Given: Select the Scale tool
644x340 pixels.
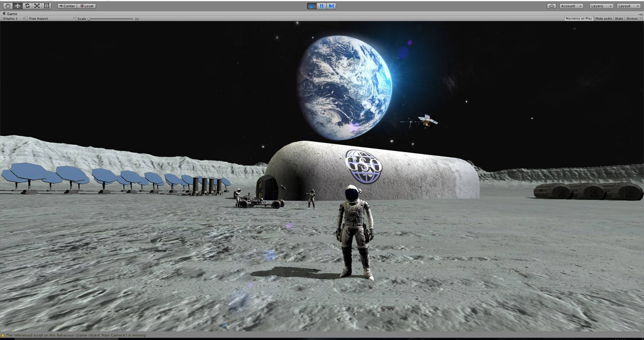Looking at the screenshot, I should [x=37, y=6].
